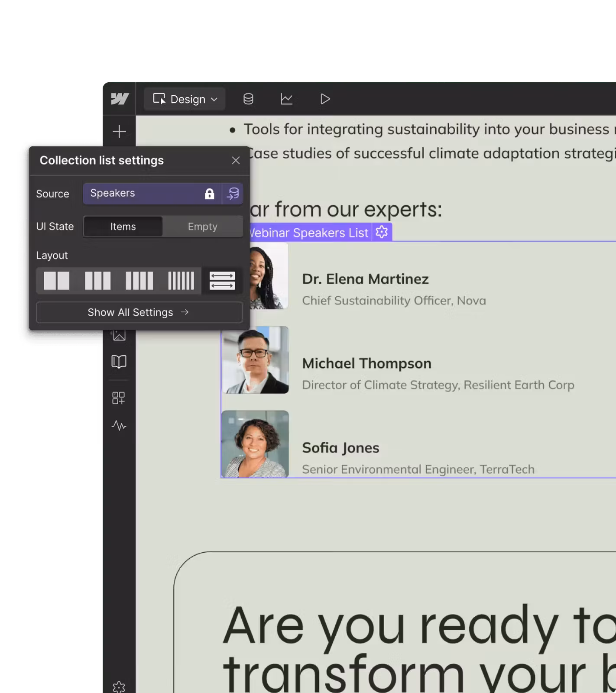Click the Preview play button
The image size is (616, 693).
[325, 99]
